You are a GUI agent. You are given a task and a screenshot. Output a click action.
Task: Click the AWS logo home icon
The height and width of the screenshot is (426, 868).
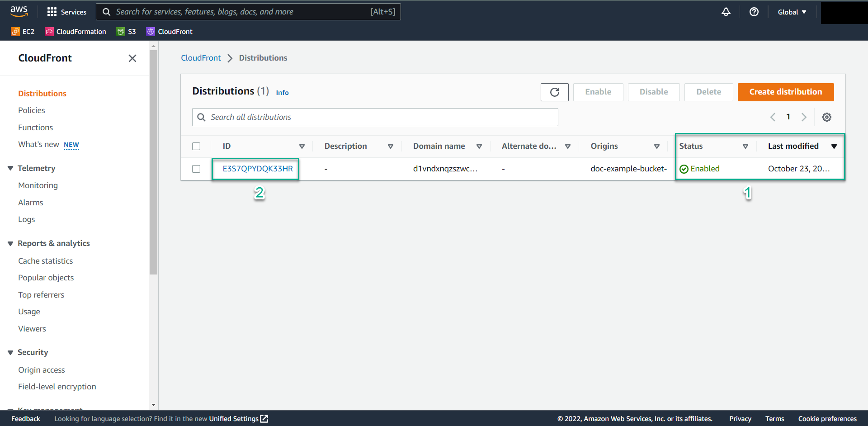[x=19, y=11]
